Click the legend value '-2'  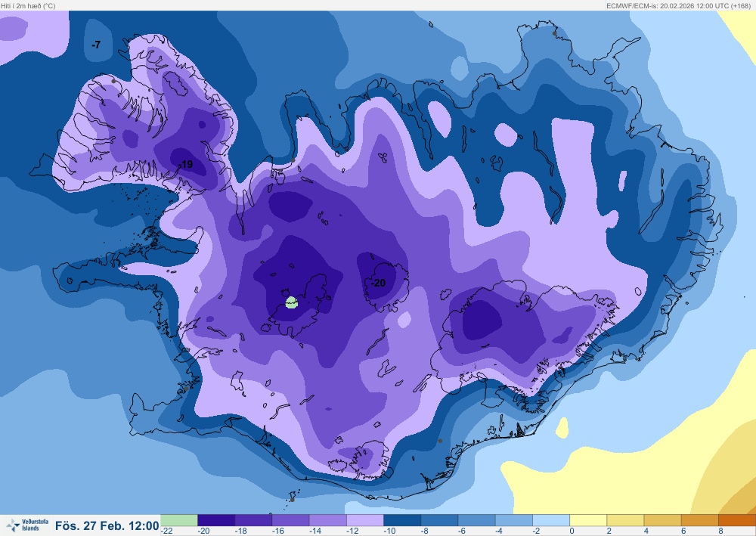point(536,531)
